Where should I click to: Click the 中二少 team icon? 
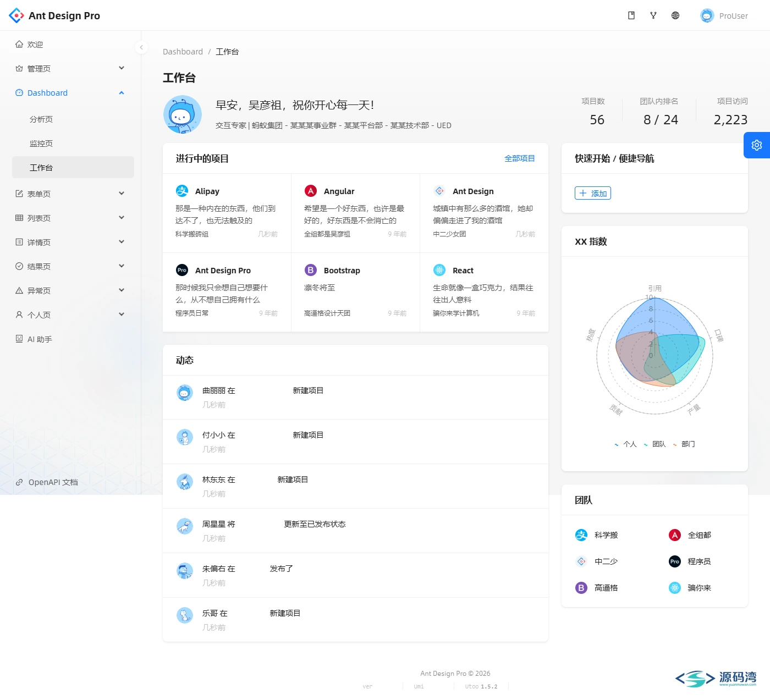tap(581, 561)
